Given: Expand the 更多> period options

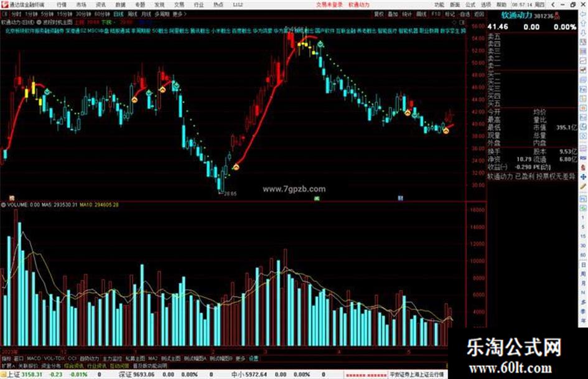Looking at the screenshot, I should coord(180,14).
